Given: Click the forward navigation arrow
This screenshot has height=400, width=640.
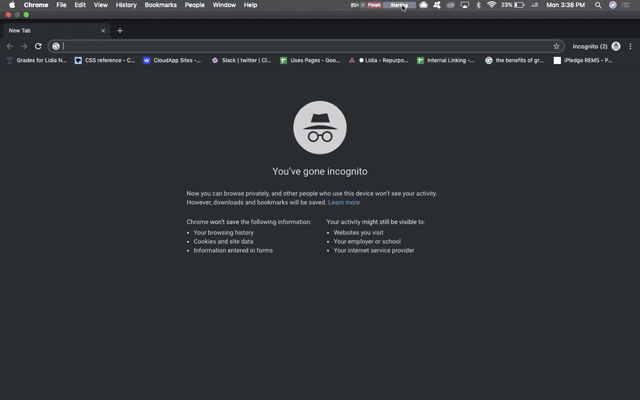Looking at the screenshot, I should tap(24, 46).
